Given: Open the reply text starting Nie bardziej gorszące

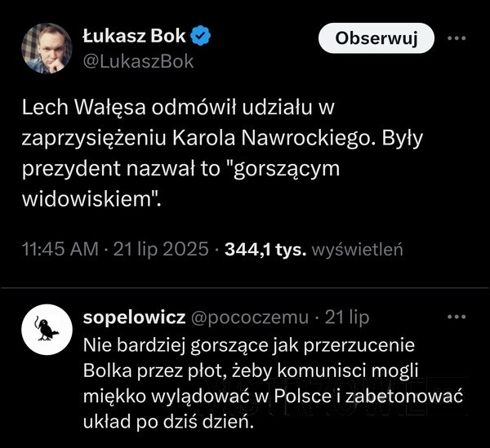Looking at the screenshot, I should pos(273,384).
